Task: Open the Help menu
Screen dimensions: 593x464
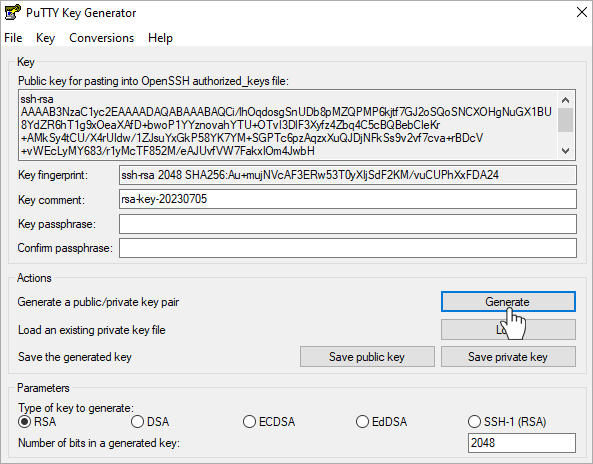Action: pos(160,38)
